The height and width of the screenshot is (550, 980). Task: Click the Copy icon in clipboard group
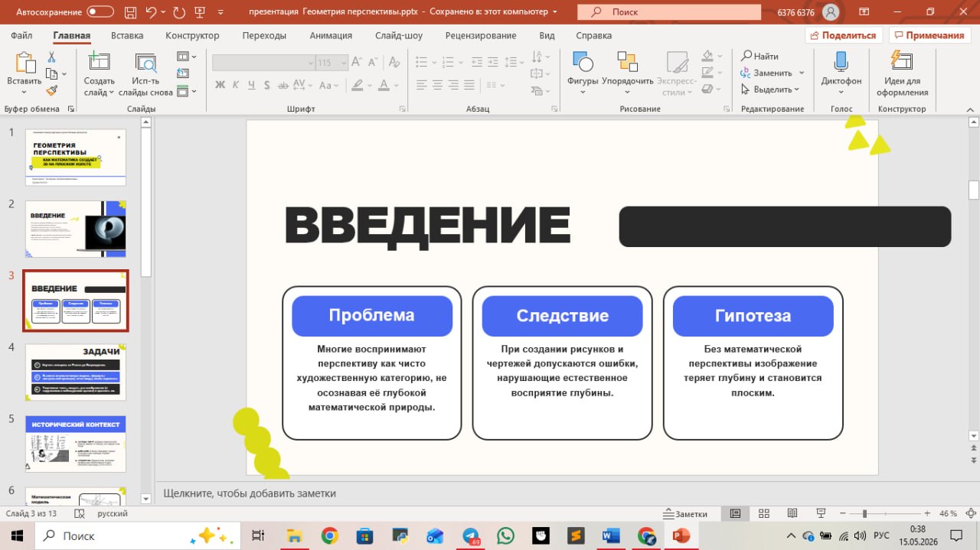point(51,73)
